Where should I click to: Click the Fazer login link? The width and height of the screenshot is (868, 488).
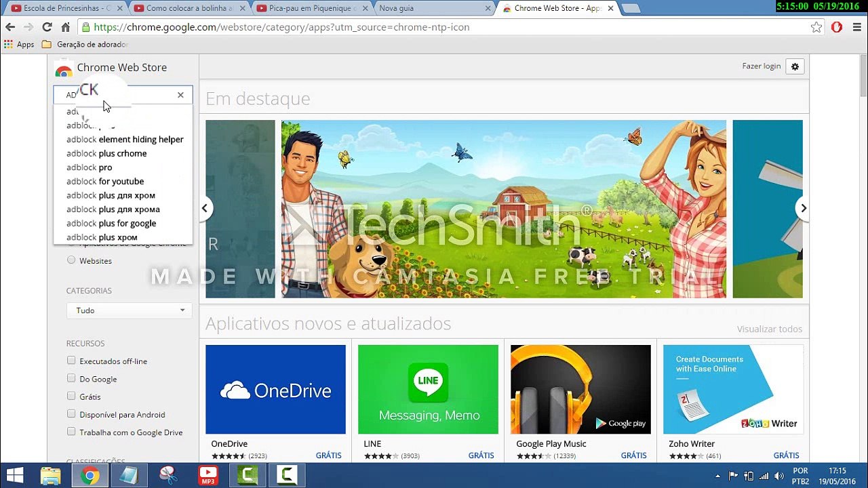click(x=762, y=66)
